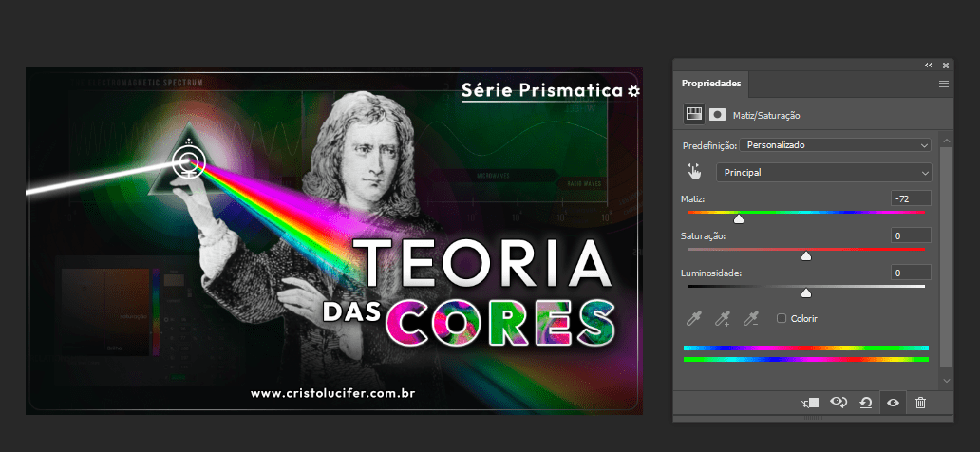Open the Predefinição preset dropdown
The image size is (980, 452).
pos(835,145)
